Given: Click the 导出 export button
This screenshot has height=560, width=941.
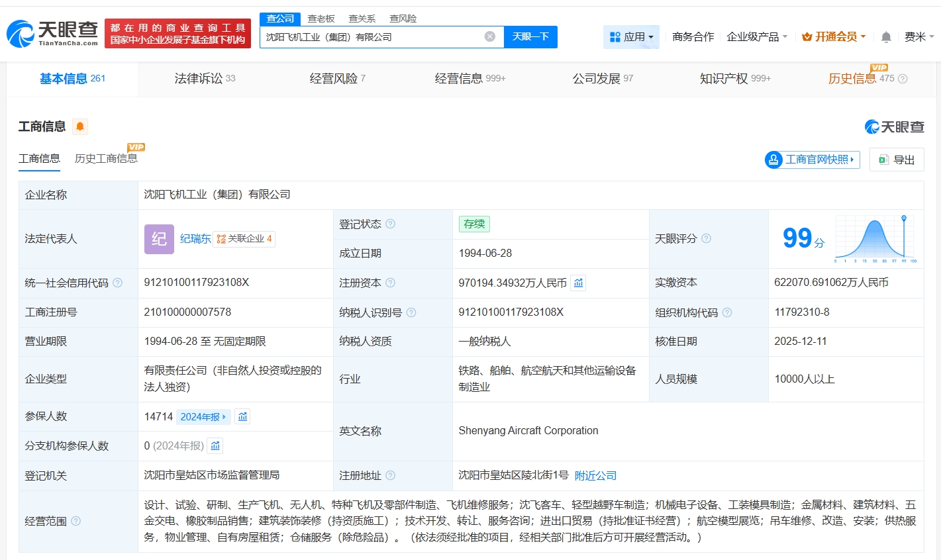Looking at the screenshot, I should point(897,160).
